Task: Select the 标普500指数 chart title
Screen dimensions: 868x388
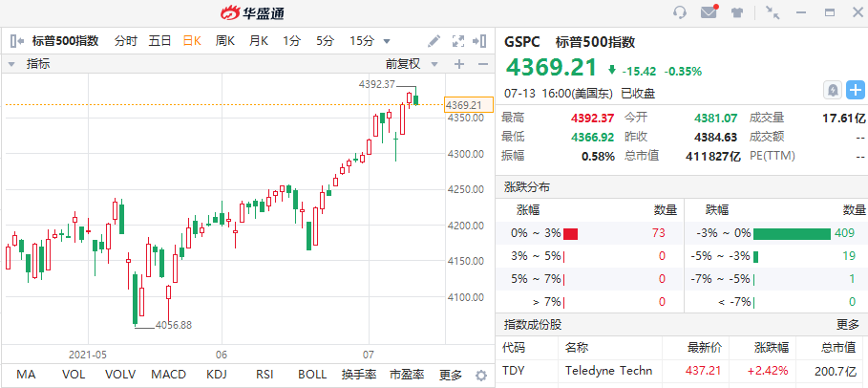Action: (x=65, y=40)
